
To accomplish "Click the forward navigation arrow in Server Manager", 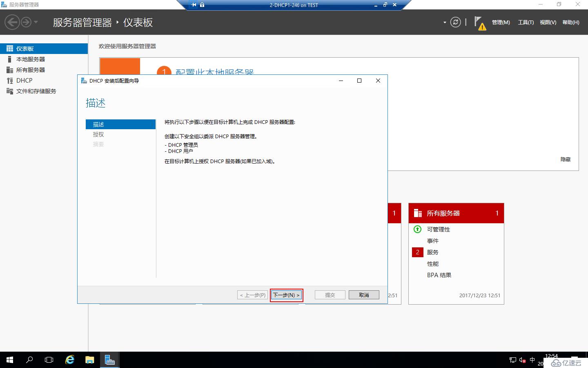I will pyautogui.click(x=26, y=22).
